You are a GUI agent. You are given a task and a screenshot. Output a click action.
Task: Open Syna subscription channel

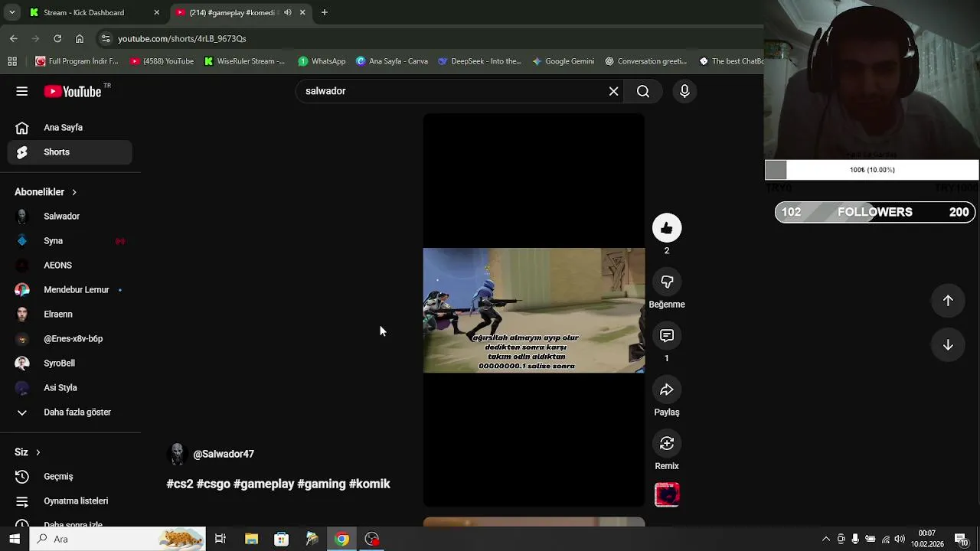pyautogui.click(x=70, y=241)
